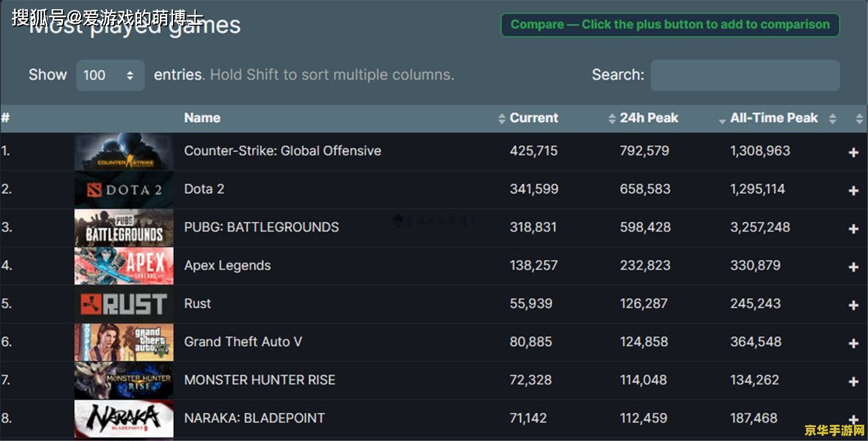The image size is (868, 441).
Task: Sort by All-Time Peak column header
Action: click(x=774, y=118)
